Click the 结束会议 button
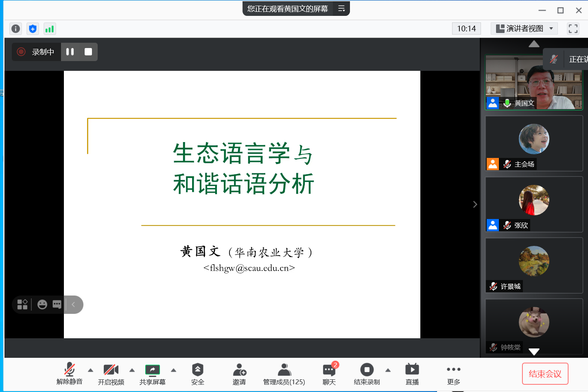The height and width of the screenshot is (392, 588). 545,374
